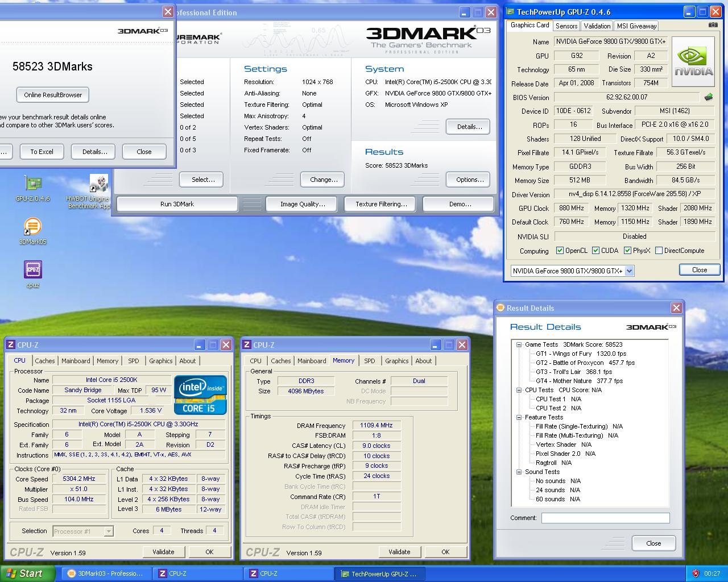This screenshot has width=728, height=582.
Task: Collapse the Sound Tests tree node
Action: click(519, 472)
